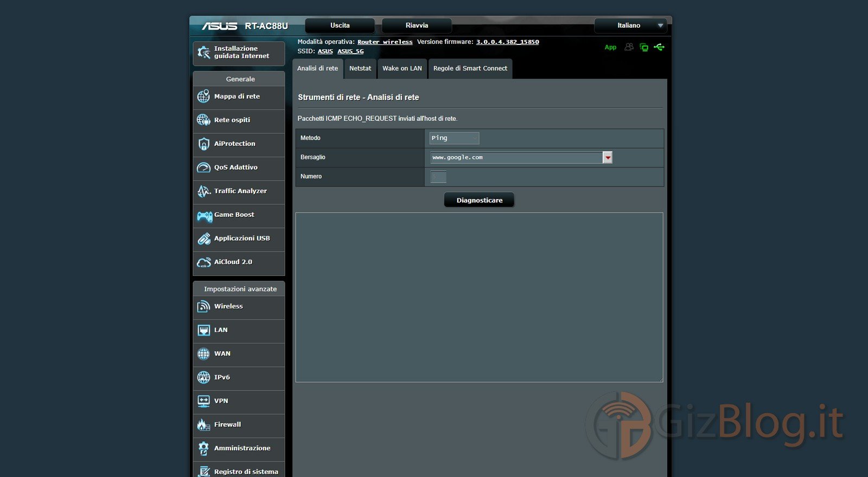Click the ASUS logo
This screenshot has width=868, height=477.
220,26
